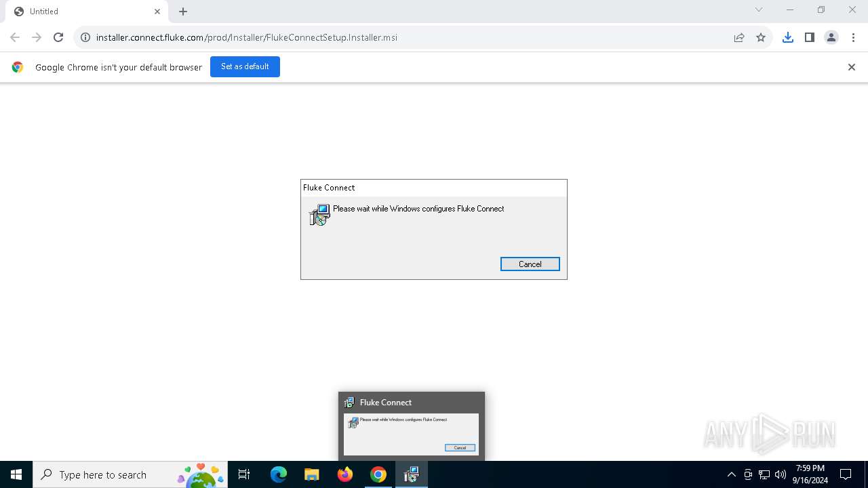
Task: Click the meet now tray icon
Action: pyautogui.click(x=748, y=474)
